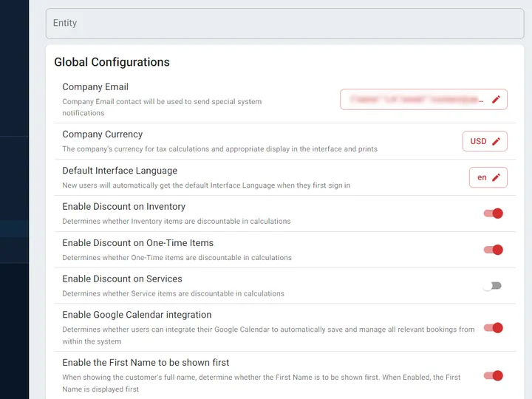Viewport: 532px width, 399px height.
Task: Click the Enable Discount on Inventory label
Action: click(124, 207)
